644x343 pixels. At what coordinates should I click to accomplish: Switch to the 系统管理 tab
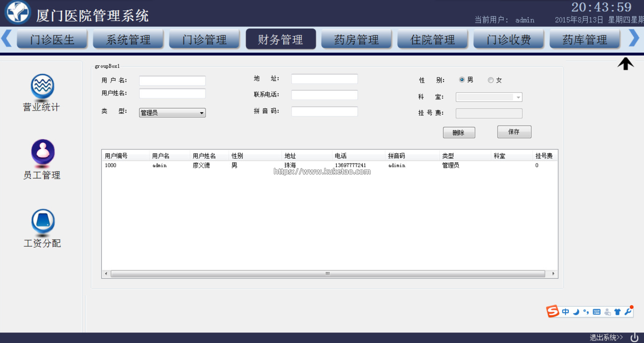pos(128,40)
